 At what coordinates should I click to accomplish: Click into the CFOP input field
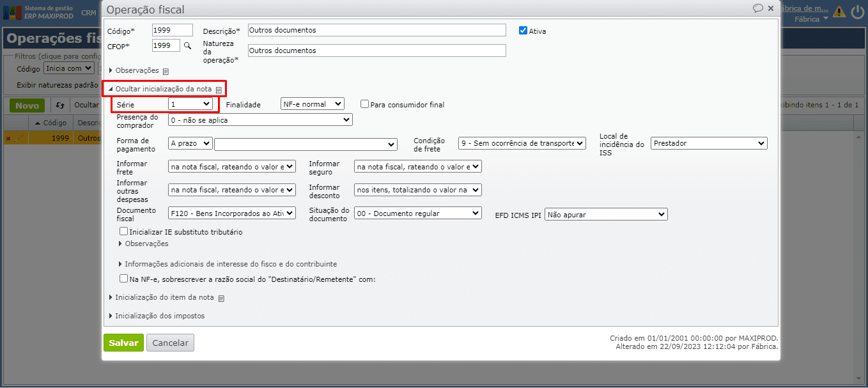pos(166,45)
